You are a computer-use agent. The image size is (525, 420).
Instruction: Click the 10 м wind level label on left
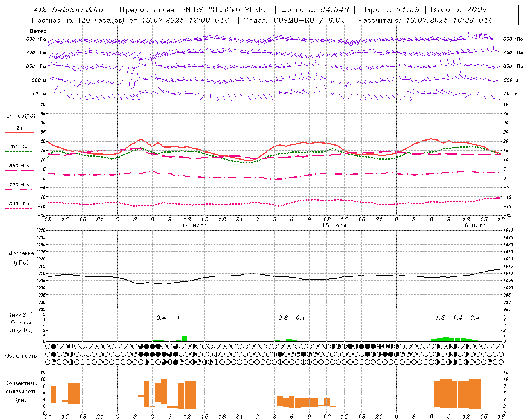pyautogui.click(x=39, y=94)
